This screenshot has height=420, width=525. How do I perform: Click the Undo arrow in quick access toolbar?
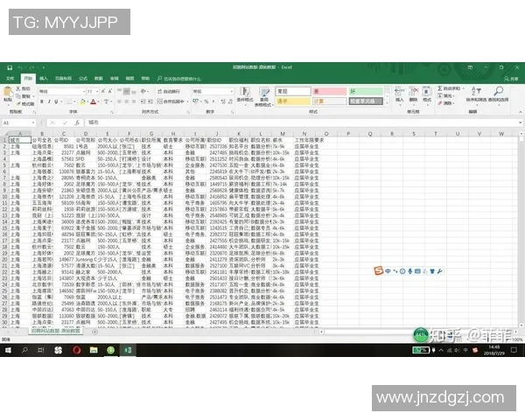pos(20,67)
